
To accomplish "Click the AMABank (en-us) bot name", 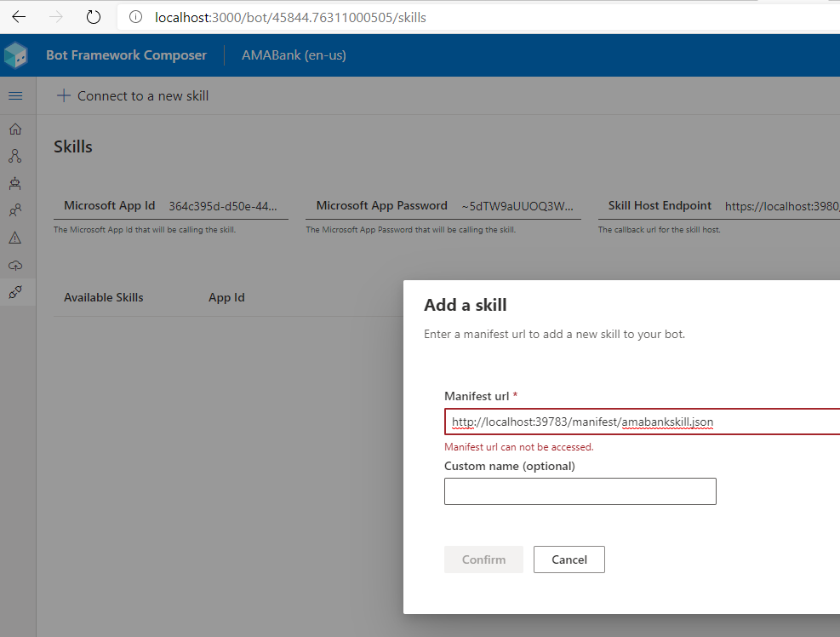I will click(294, 55).
